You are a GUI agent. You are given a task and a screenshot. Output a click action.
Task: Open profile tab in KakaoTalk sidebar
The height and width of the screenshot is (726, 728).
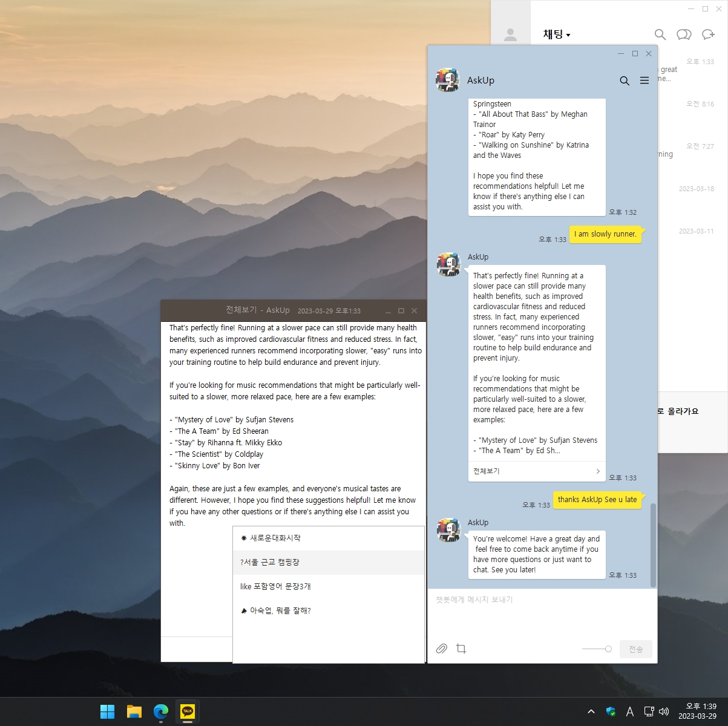point(510,35)
